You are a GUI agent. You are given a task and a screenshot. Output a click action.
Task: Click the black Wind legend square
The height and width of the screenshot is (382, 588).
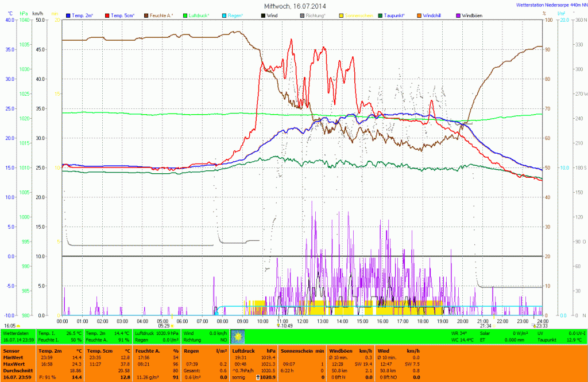click(262, 14)
